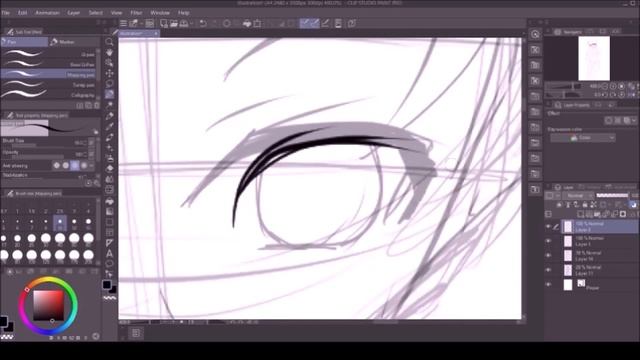Viewport: 640px width, 360px height.
Task: Switch to the Pen sub tool group
Action: [24, 42]
